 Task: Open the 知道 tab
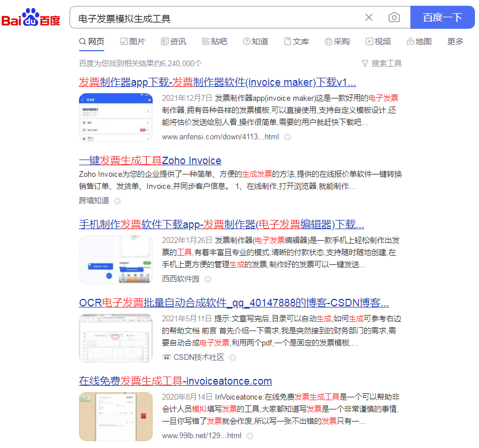click(x=255, y=41)
